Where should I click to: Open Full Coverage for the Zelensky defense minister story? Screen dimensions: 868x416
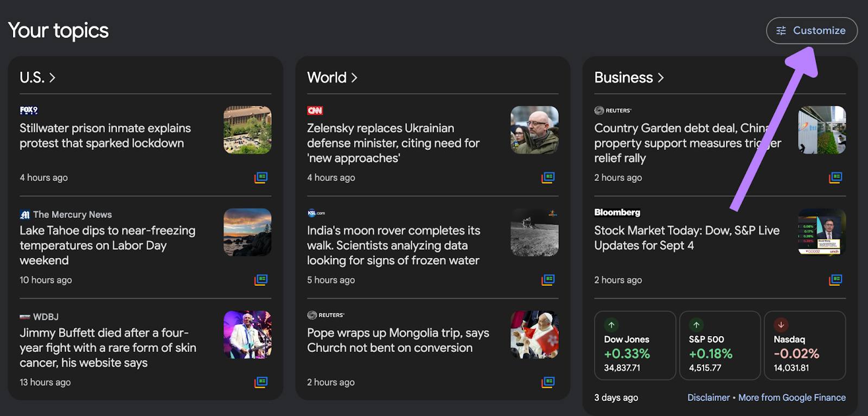coord(548,178)
